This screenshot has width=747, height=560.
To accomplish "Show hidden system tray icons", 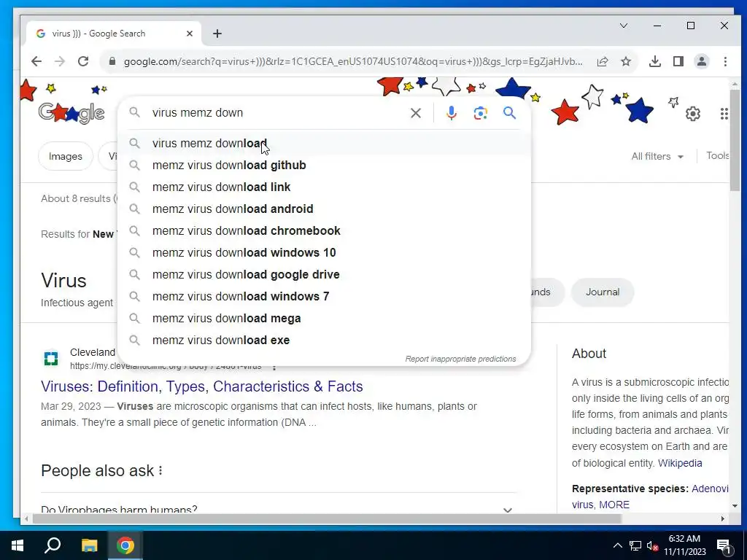I will (x=617, y=545).
